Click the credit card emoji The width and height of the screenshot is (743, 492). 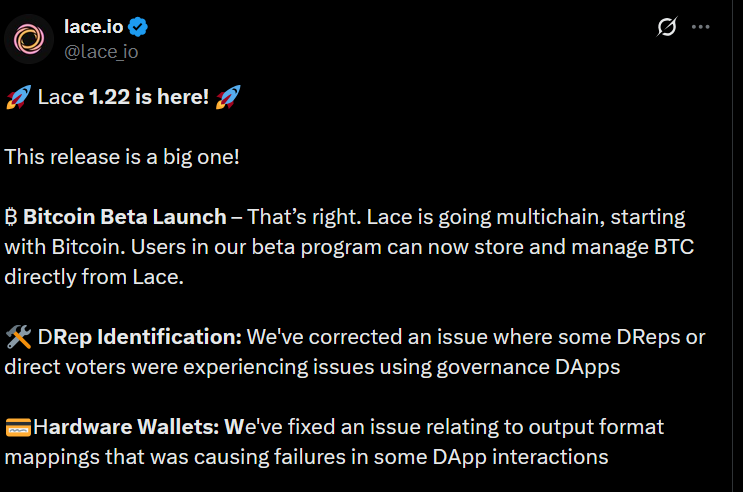pyautogui.click(x=17, y=428)
